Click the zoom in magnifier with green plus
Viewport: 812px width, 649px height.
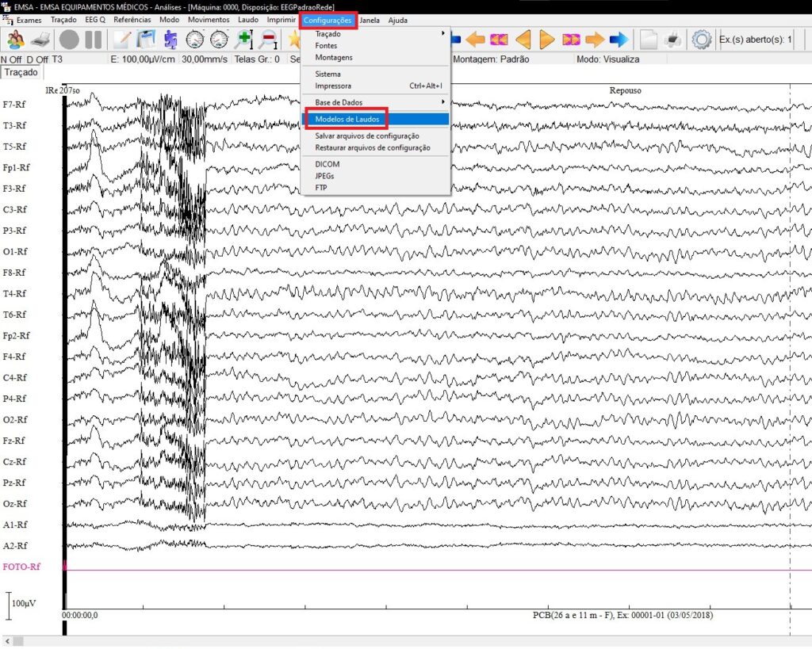pyautogui.click(x=243, y=40)
